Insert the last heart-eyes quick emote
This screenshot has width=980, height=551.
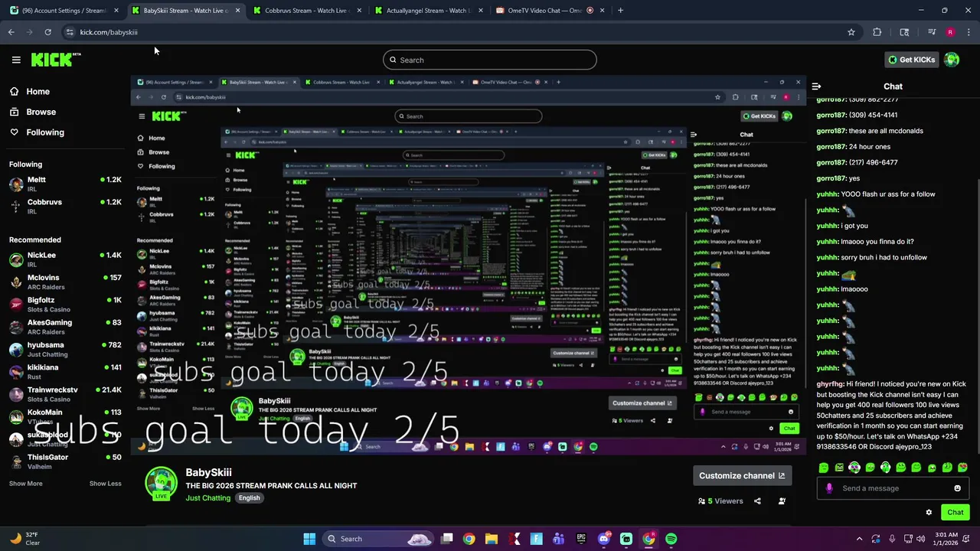tap(962, 468)
